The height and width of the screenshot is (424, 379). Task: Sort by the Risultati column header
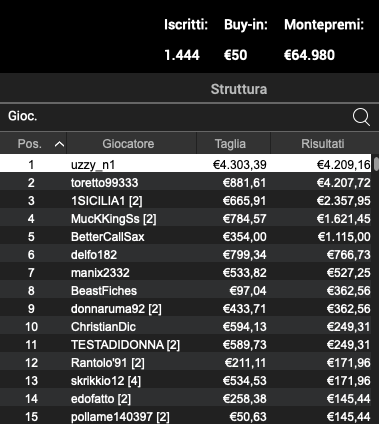pyautogui.click(x=321, y=144)
